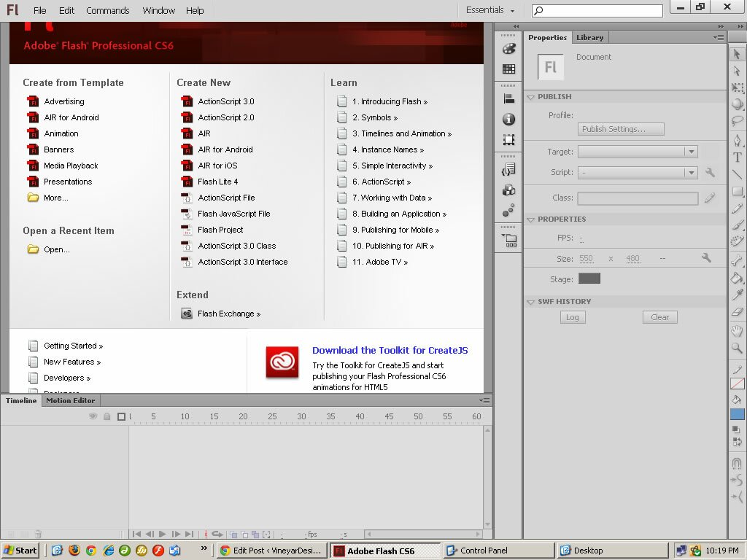Toggle lock all layers icon

(107, 416)
